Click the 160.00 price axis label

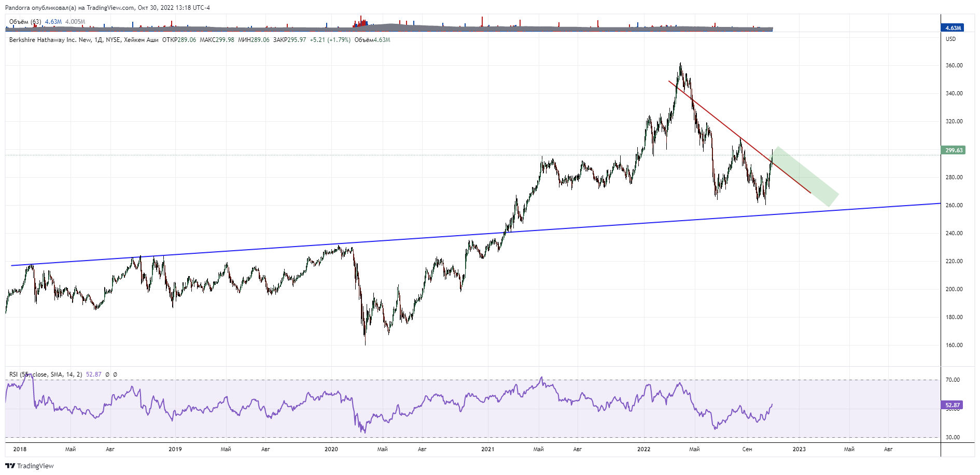(954, 345)
